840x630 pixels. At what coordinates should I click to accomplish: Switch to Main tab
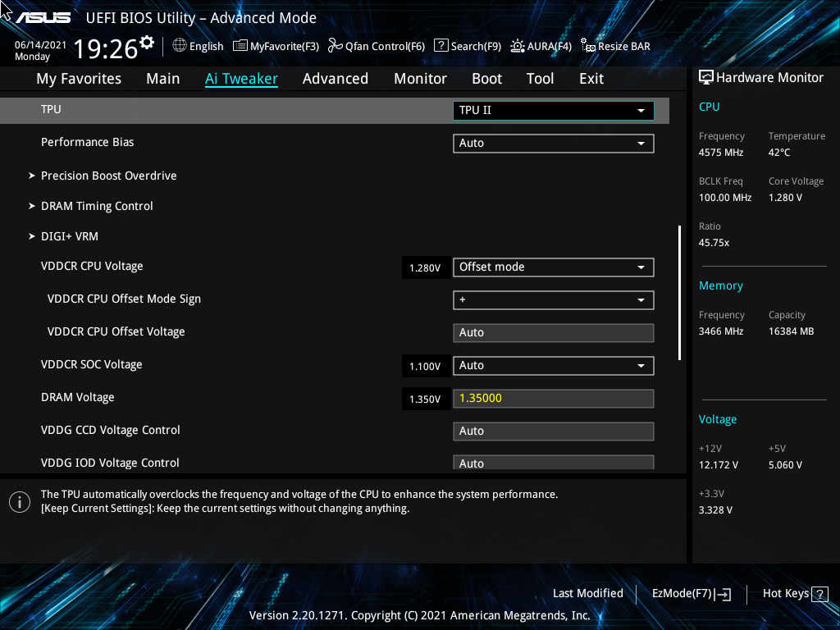[x=163, y=79]
